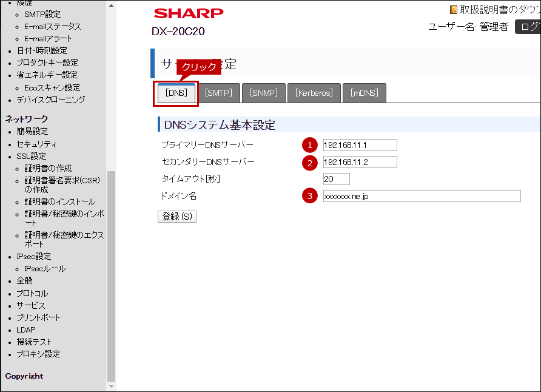Screen dimensions: 541x392
Task: Open 証明書/秘密鍵のインポート link
Action: pyautogui.click(x=64, y=218)
